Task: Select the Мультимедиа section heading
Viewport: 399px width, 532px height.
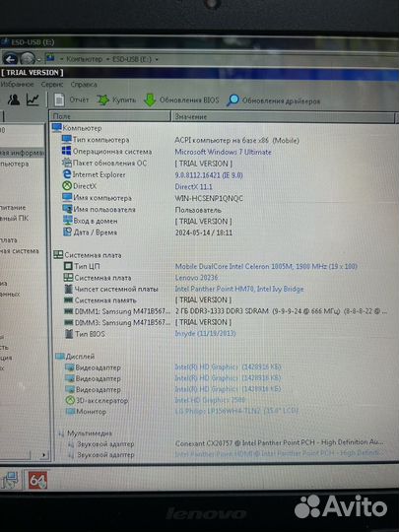Action: (90, 433)
